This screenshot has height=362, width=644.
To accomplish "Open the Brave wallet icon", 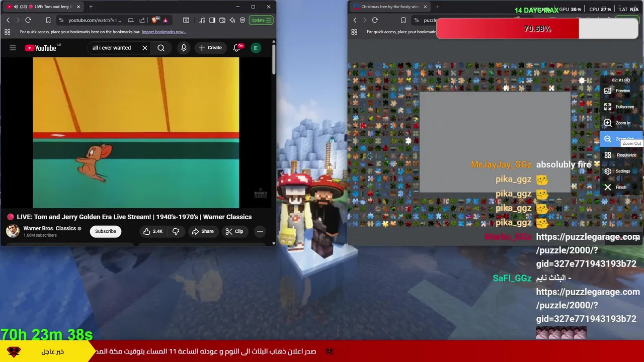I will [222, 20].
